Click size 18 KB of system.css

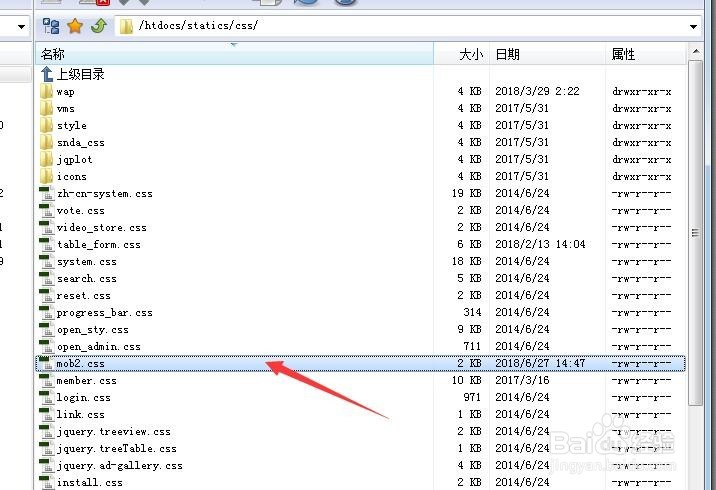click(x=467, y=262)
